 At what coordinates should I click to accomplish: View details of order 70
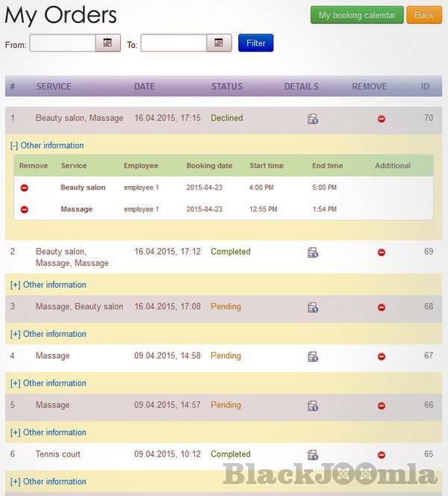313,119
